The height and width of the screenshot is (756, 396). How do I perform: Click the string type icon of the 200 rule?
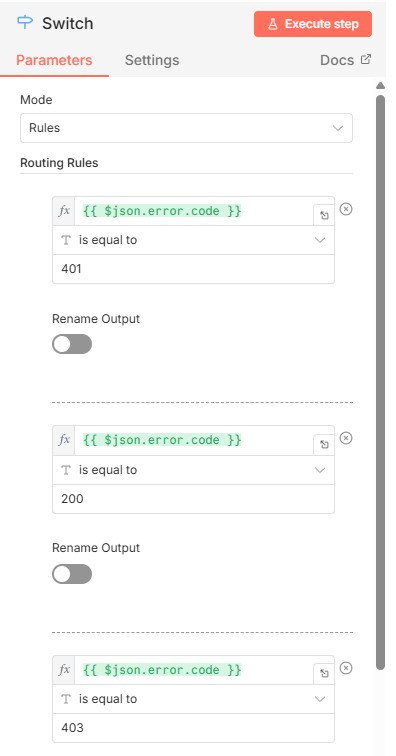coord(66,470)
